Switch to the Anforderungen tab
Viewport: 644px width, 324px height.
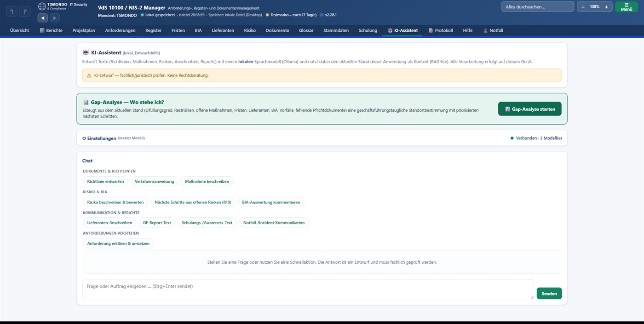pos(120,30)
